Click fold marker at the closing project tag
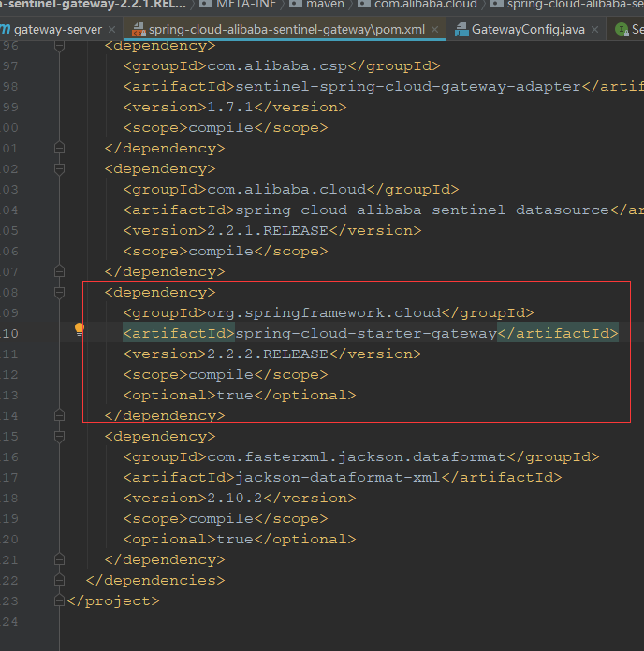Image resolution: width=644 pixels, height=651 pixels. 59,600
